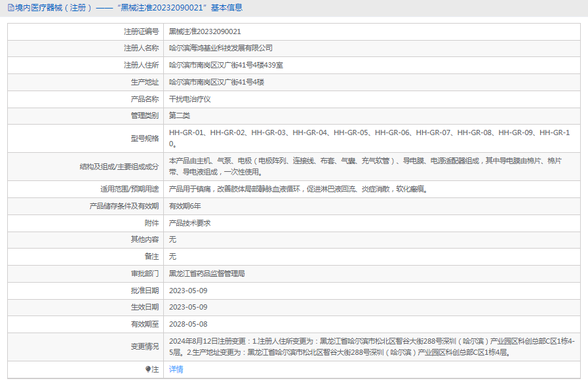Screen dimensions: 588x385
Task: Click the 附件 label
Action: pos(151,223)
